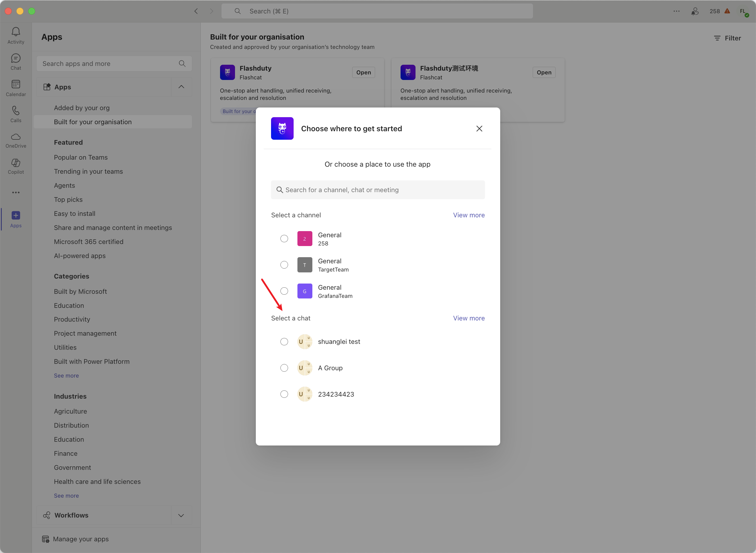
Task: Select the Apps plus icon in rail
Action: click(x=16, y=215)
